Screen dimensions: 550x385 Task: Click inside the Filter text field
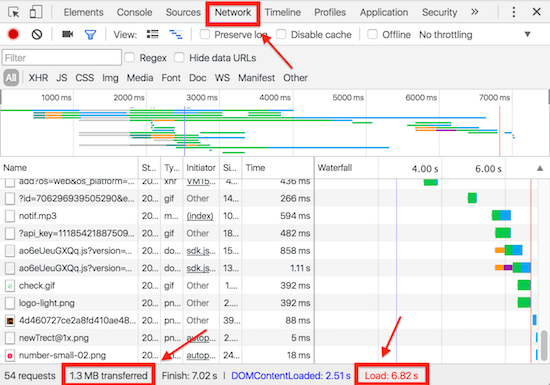coord(62,58)
